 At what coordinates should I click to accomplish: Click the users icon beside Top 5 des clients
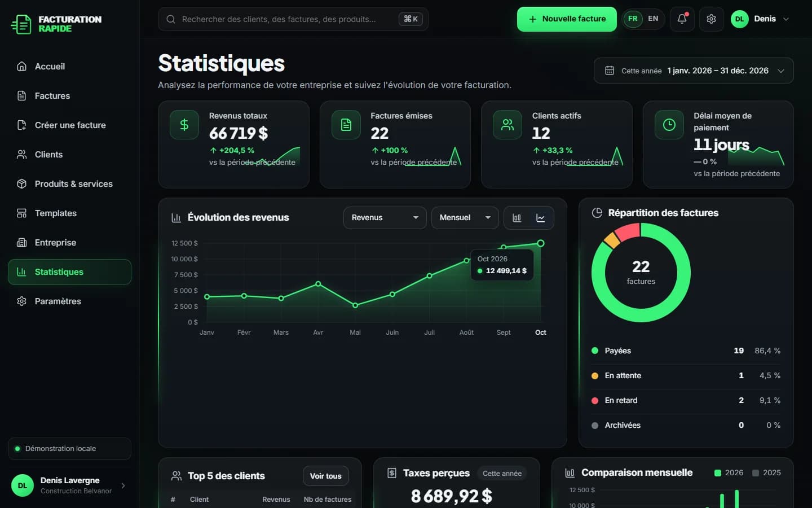click(176, 476)
